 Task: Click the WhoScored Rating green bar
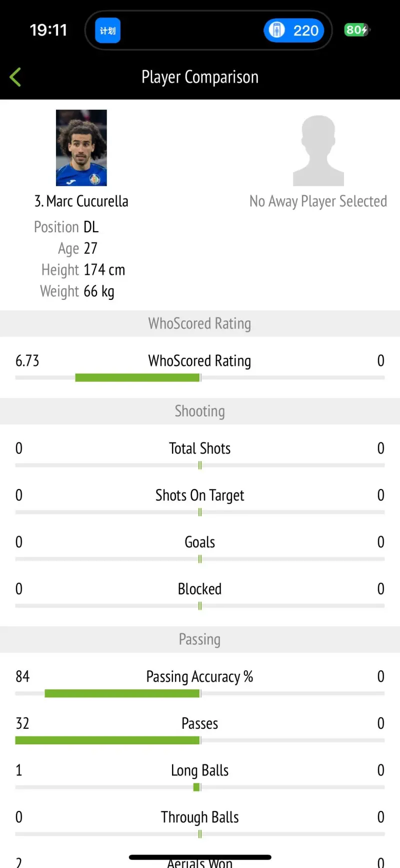[137, 377]
